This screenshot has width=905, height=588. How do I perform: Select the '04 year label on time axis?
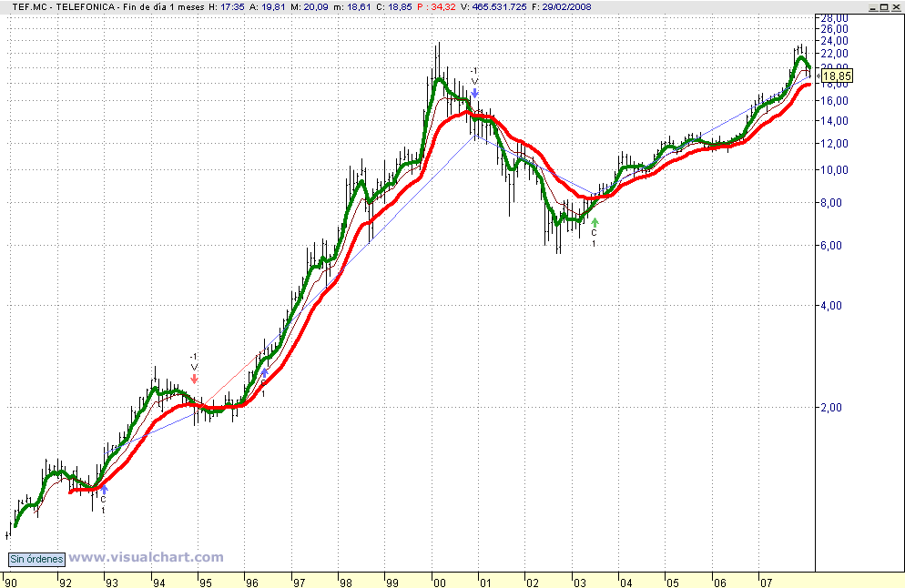625,583
